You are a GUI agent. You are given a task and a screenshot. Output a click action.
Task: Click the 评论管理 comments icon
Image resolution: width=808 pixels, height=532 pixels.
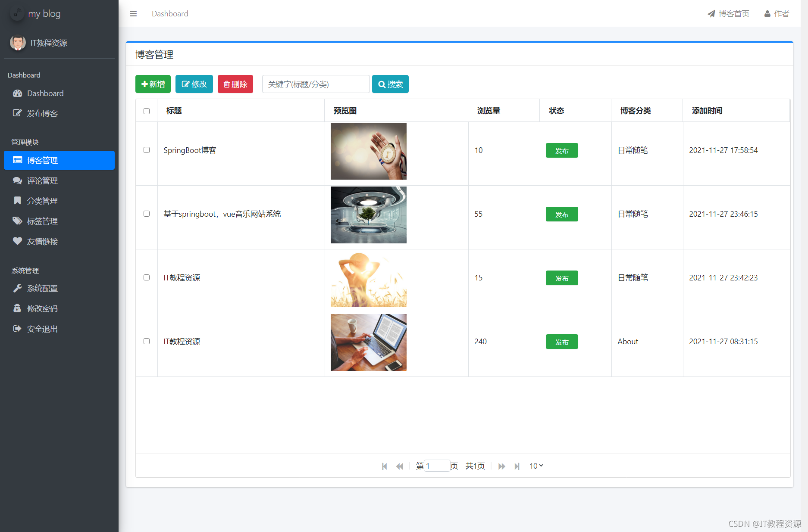(17, 180)
